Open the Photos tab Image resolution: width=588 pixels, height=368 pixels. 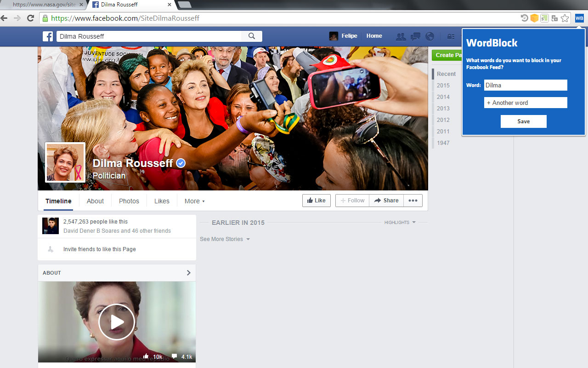click(129, 201)
